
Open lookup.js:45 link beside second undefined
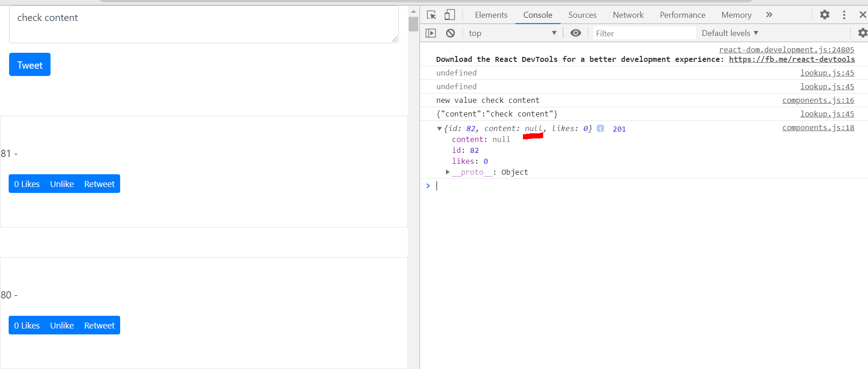point(827,86)
